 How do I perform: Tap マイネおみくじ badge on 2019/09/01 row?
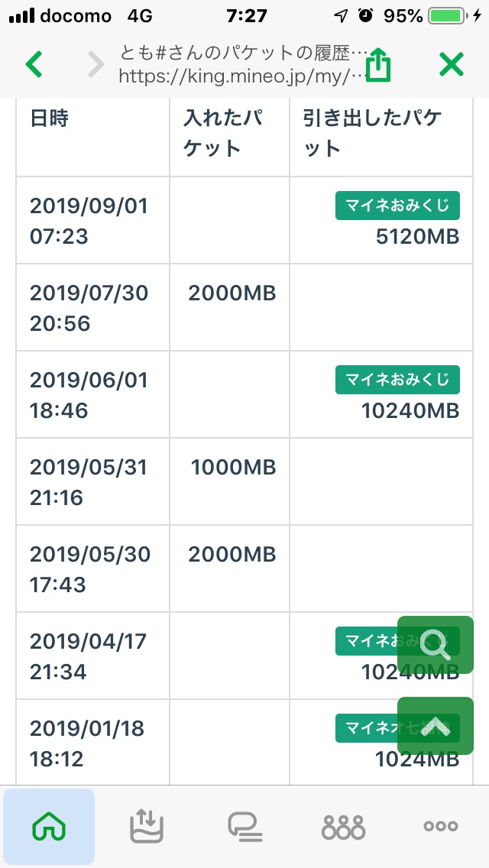[x=397, y=206]
